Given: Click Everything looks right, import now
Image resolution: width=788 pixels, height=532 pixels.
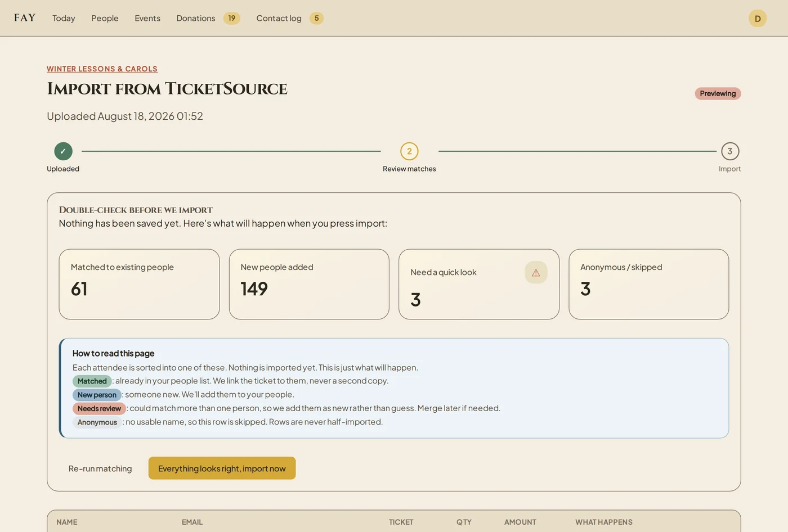Looking at the screenshot, I should 222,468.
